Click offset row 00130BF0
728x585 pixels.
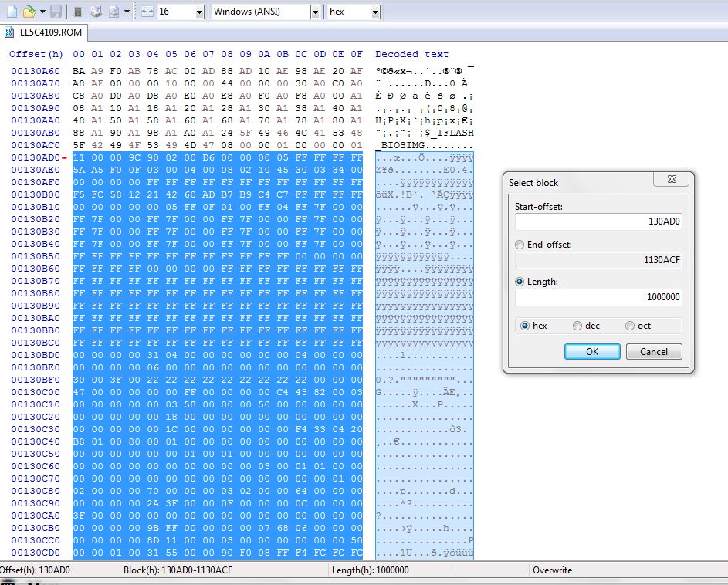point(36,380)
